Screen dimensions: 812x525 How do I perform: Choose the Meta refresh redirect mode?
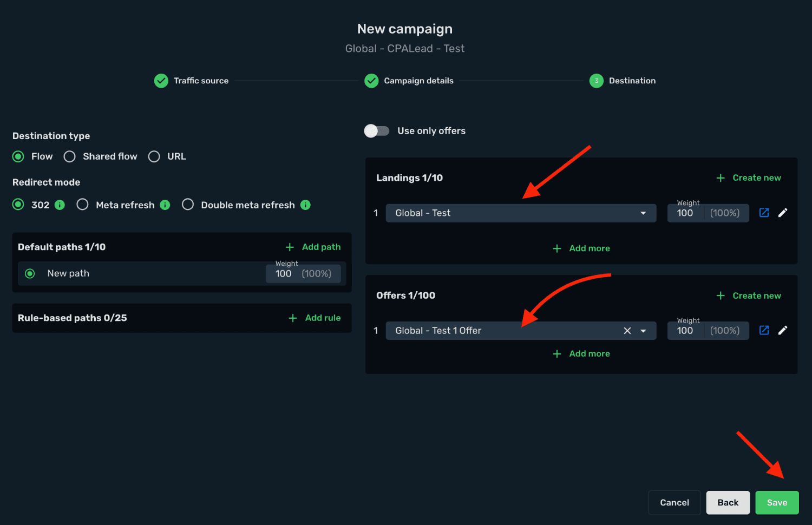[x=82, y=205]
